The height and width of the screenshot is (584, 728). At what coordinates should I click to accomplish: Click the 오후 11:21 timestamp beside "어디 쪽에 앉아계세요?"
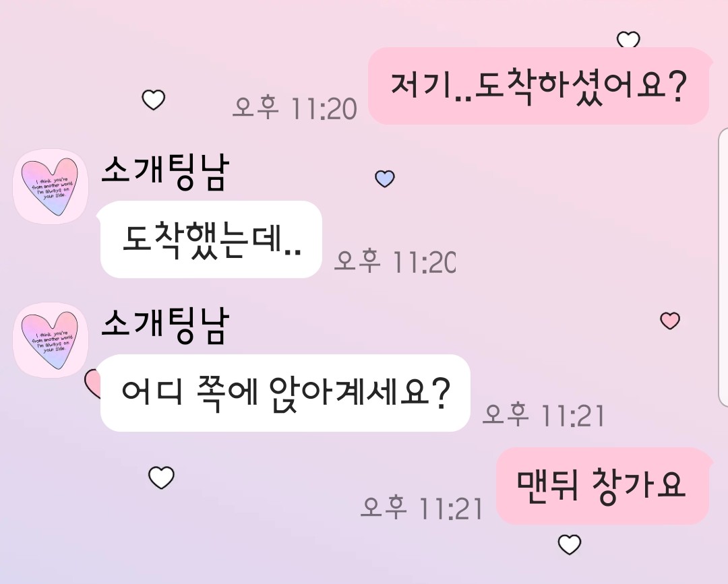click(543, 415)
